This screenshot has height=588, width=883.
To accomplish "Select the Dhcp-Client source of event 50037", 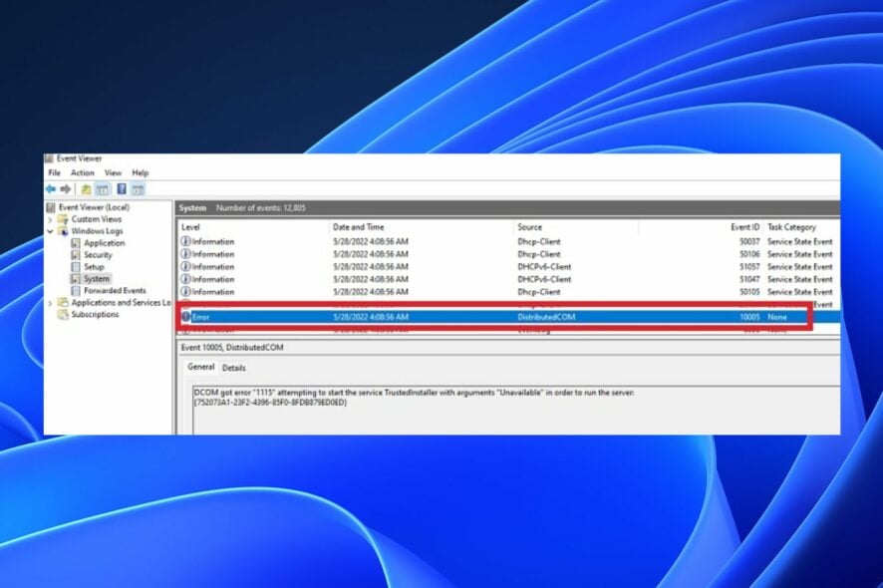I will pos(539,241).
